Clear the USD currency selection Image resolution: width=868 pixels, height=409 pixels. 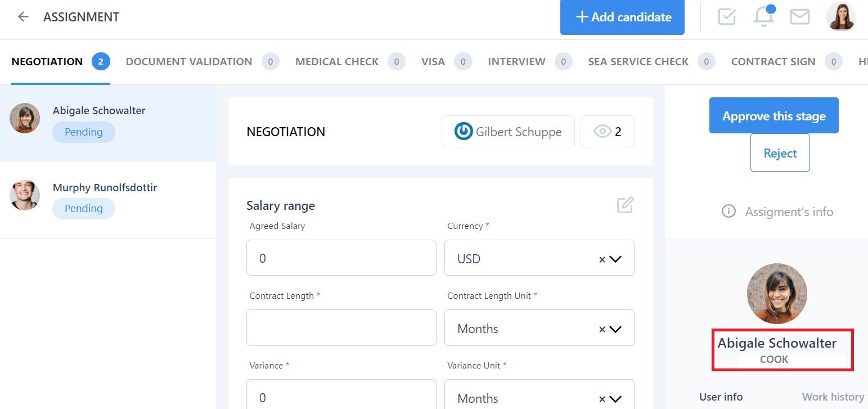pyautogui.click(x=602, y=259)
